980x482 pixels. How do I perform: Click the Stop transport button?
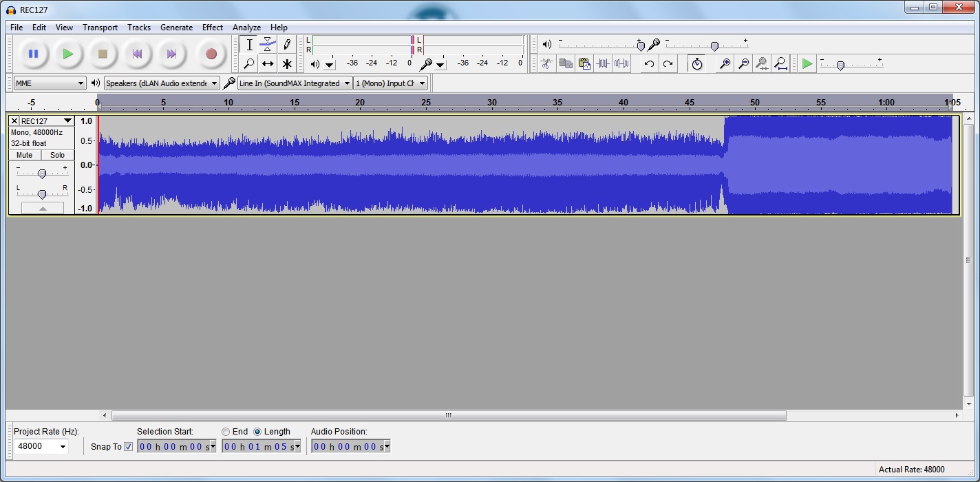[x=103, y=54]
